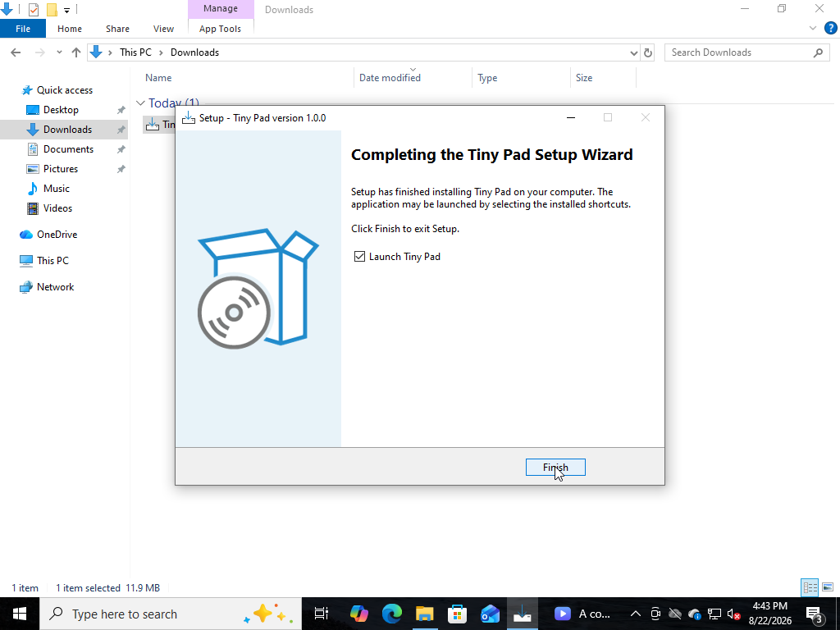840x630 pixels.
Task: Click the New folder quick access icon
Action: click(x=52, y=9)
